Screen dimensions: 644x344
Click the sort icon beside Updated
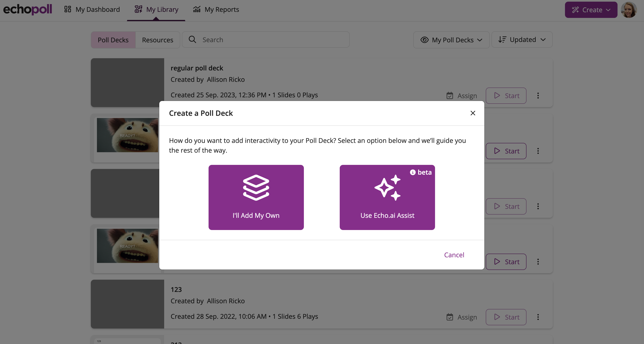(x=502, y=39)
